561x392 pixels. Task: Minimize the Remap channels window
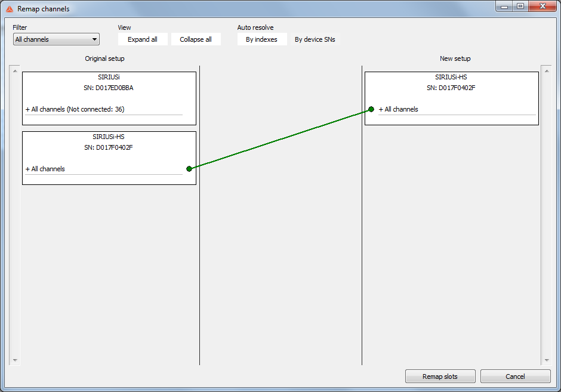click(504, 6)
